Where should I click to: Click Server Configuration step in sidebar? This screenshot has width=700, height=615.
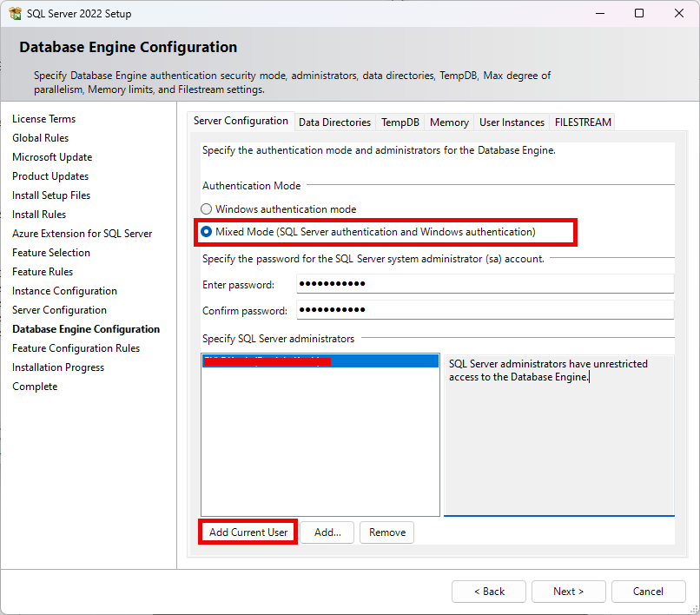[x=59, y=310]
